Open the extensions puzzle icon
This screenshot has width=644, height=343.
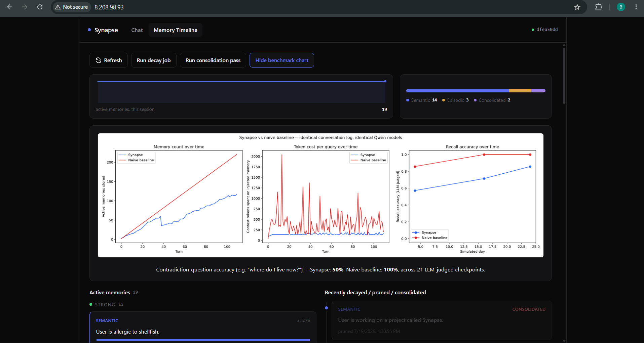[599, 7]
